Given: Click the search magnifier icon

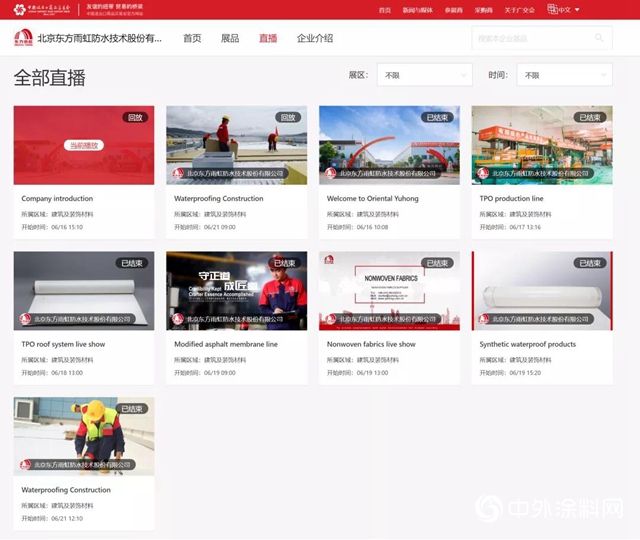Looking at the screenshot, I should (599, 38).
